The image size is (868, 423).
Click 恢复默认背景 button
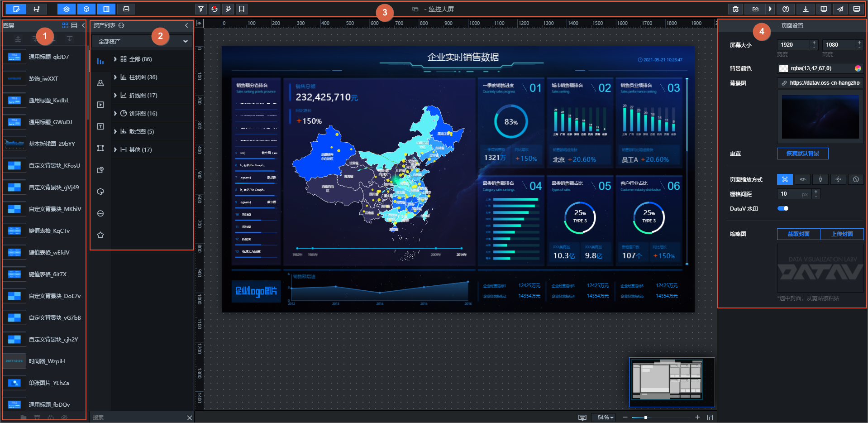click(802, 154)
